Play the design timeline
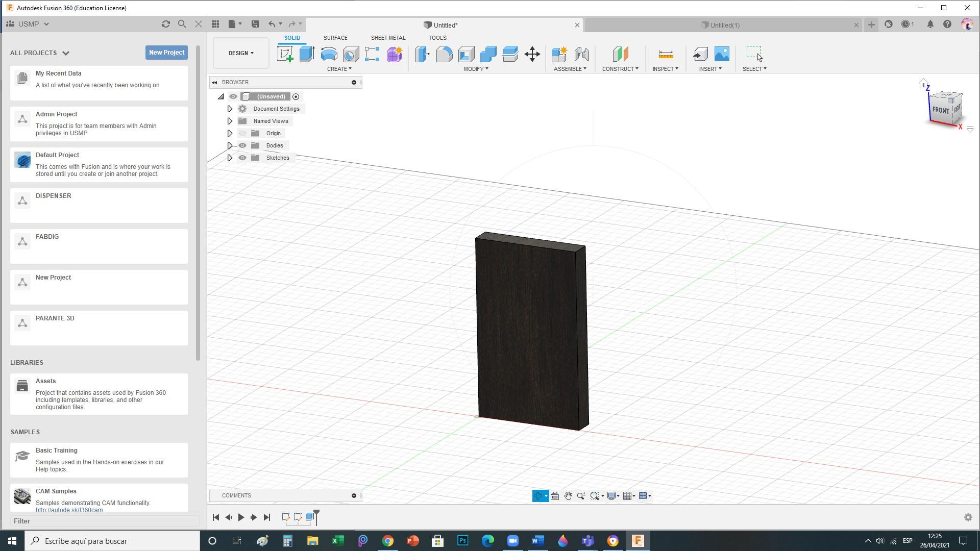Screen dimensions: 980x551 pos(241,517)
